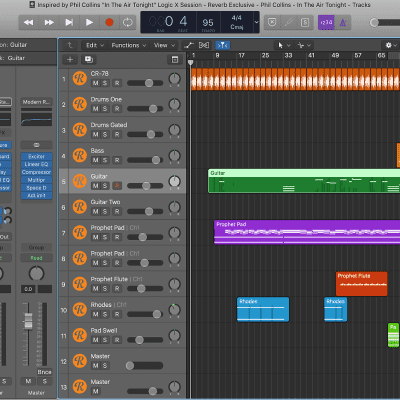Click the Pad Swell track icon
Viewport: 400px width, 400px height.
pos(80,335)
